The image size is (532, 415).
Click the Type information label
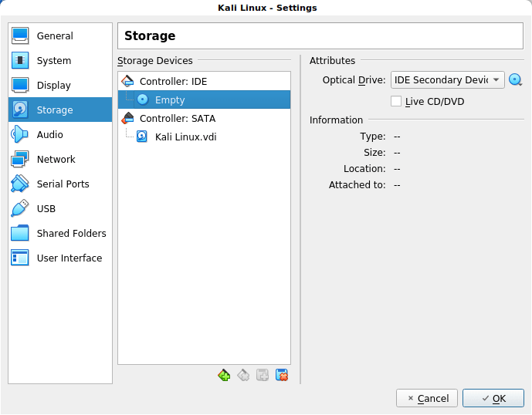372,137
